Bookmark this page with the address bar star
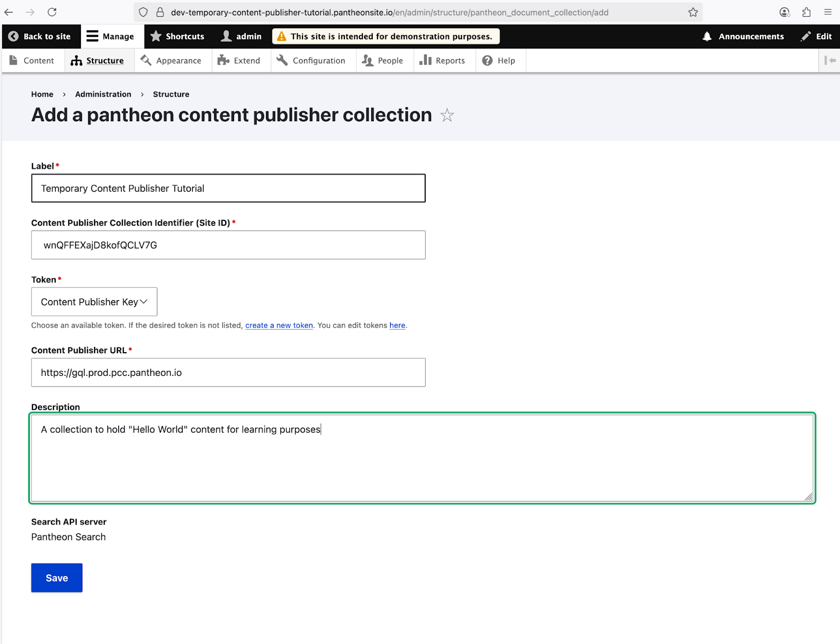The width and height of the screenshot is (840, 644). pyautogui.click(x=693, y=12)
